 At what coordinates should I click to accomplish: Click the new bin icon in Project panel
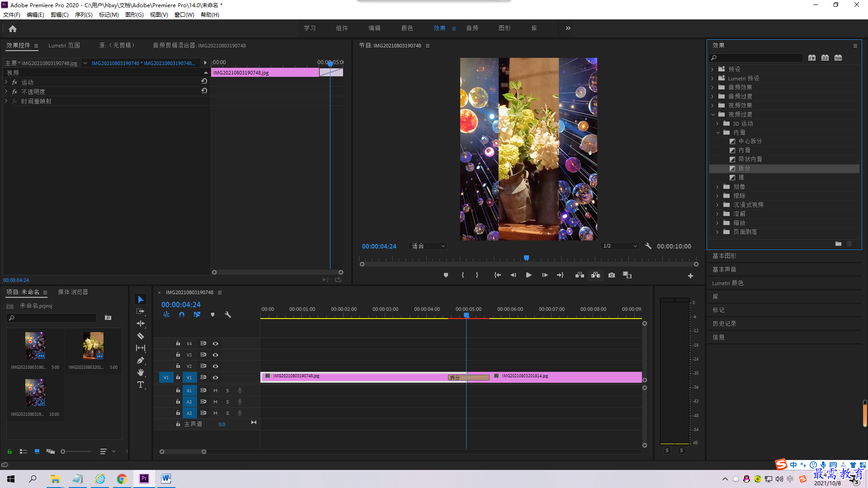(108, 318)
